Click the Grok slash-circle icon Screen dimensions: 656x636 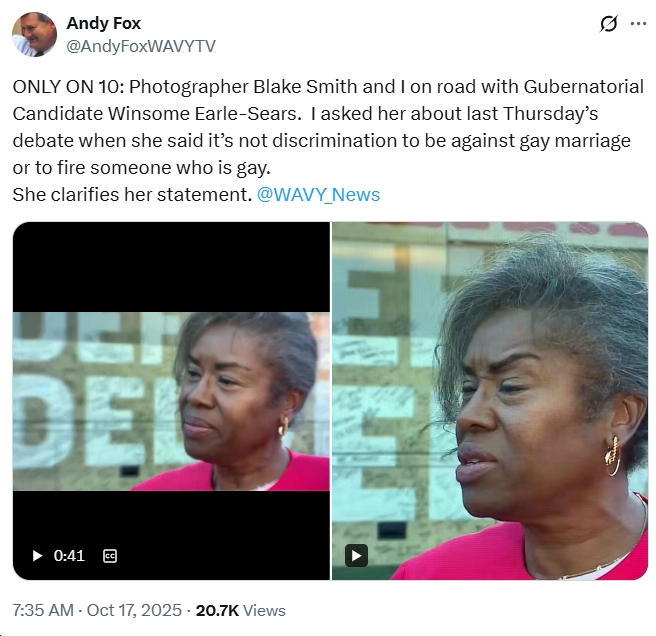point(608,23)
